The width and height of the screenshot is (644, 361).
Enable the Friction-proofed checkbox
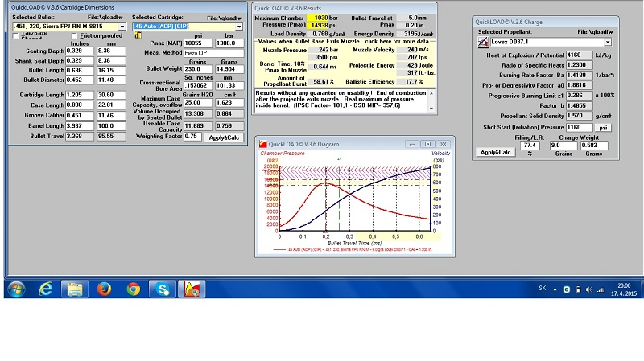(75, 36)
